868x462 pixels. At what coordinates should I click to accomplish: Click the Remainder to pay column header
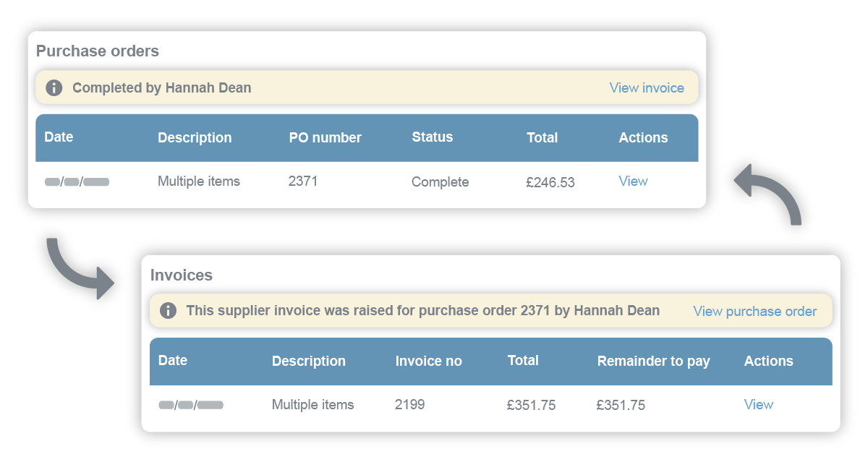click(653, 361)
